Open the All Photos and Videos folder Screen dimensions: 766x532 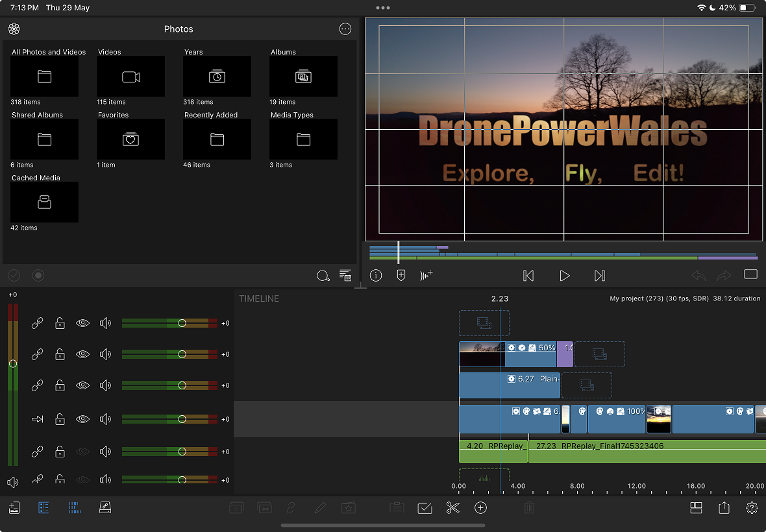coord(44,76)
